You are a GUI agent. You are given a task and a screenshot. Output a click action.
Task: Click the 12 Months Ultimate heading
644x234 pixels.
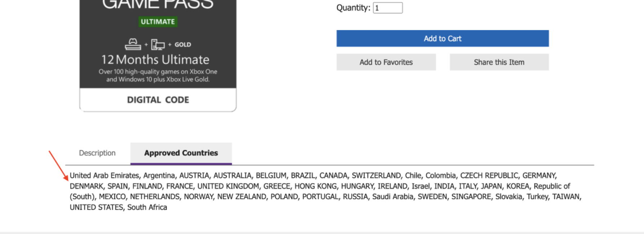click(x=155, y=60)
